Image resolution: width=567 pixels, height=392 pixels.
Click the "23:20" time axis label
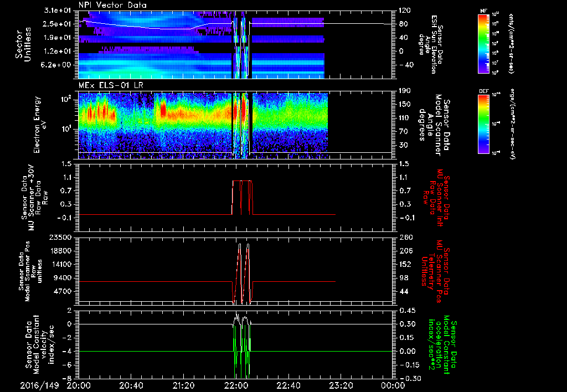pos(341,385)
